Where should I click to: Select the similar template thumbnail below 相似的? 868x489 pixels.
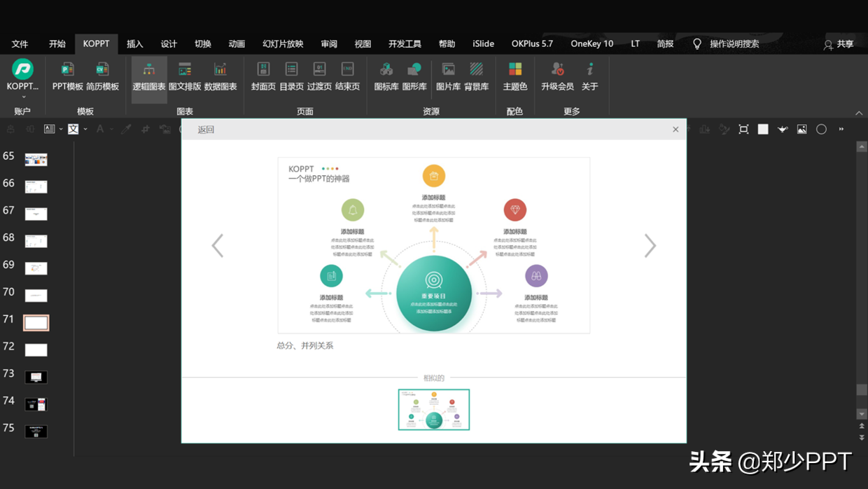pos(433,410)
